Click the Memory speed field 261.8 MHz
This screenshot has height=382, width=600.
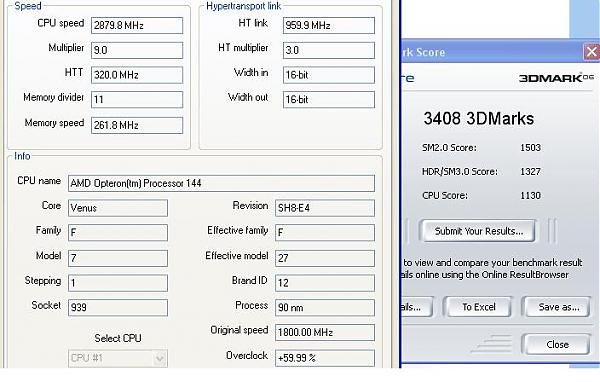[x=137, y=125]
